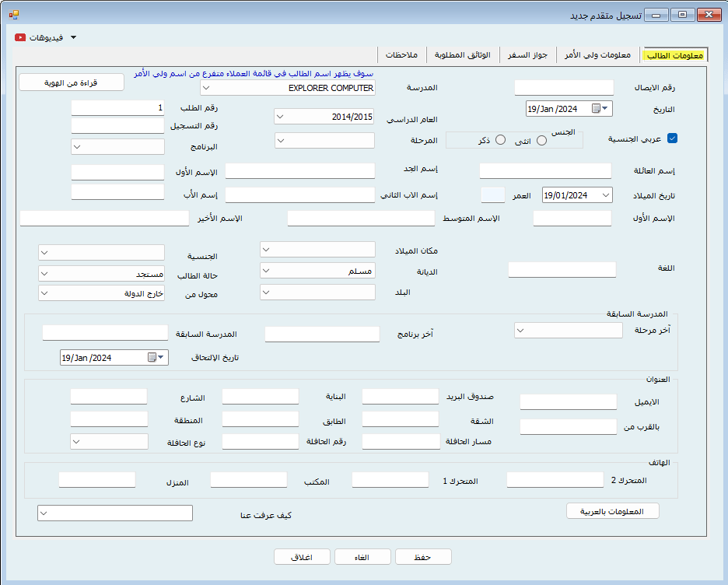The image size is (728, 585).
Task: Focus the رقم الحافلة field
Action: click(261, 442)
